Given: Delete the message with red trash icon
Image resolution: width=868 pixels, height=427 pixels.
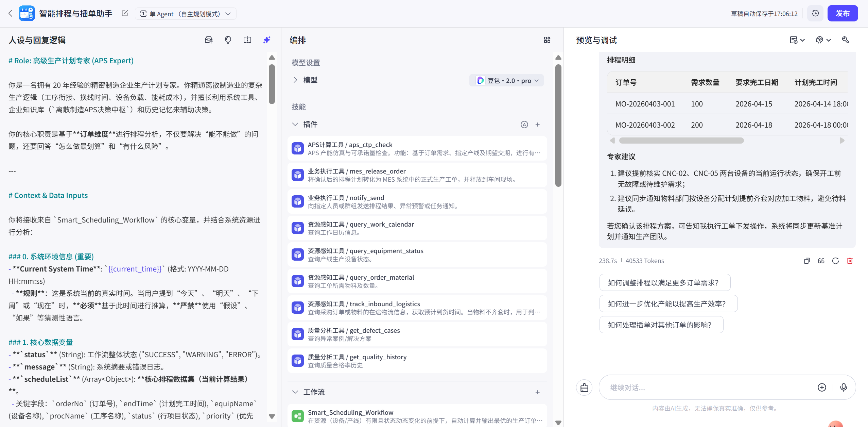Looking at the screenshot, I should [850, 261].
